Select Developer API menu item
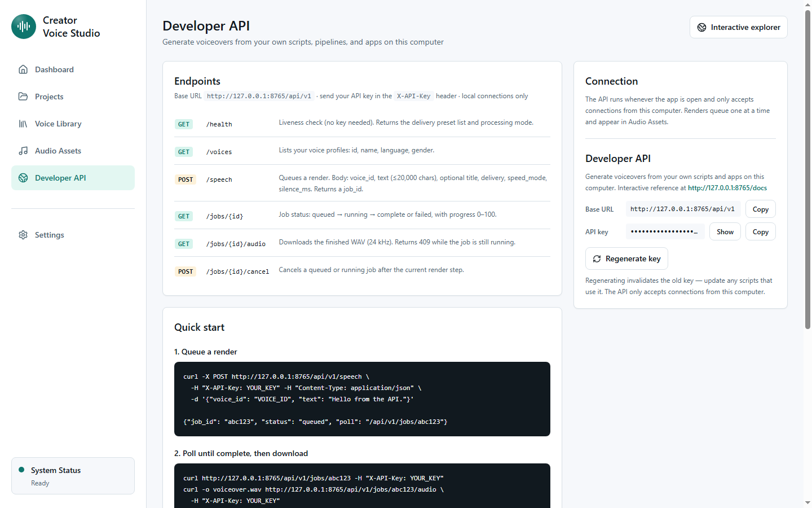812x508 pixels. (73, 178)
